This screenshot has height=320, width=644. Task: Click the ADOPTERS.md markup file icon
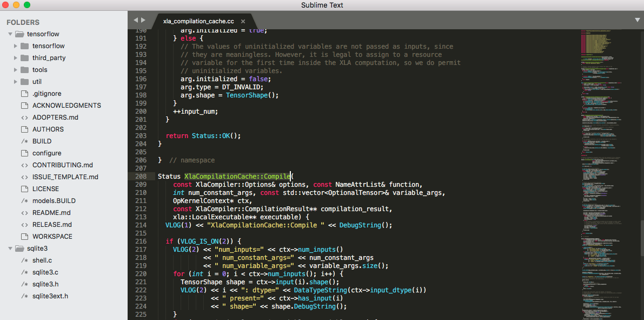pyautogui.click(x=25, y=117)
